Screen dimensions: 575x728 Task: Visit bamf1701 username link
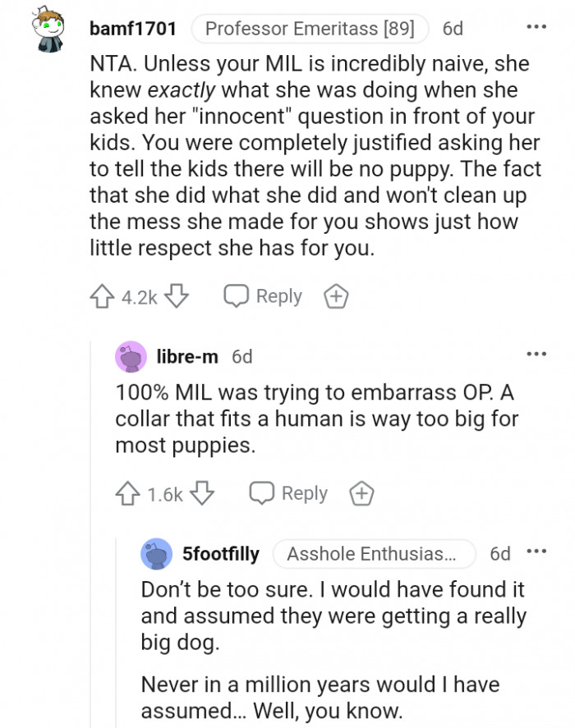tap(132, 29)
